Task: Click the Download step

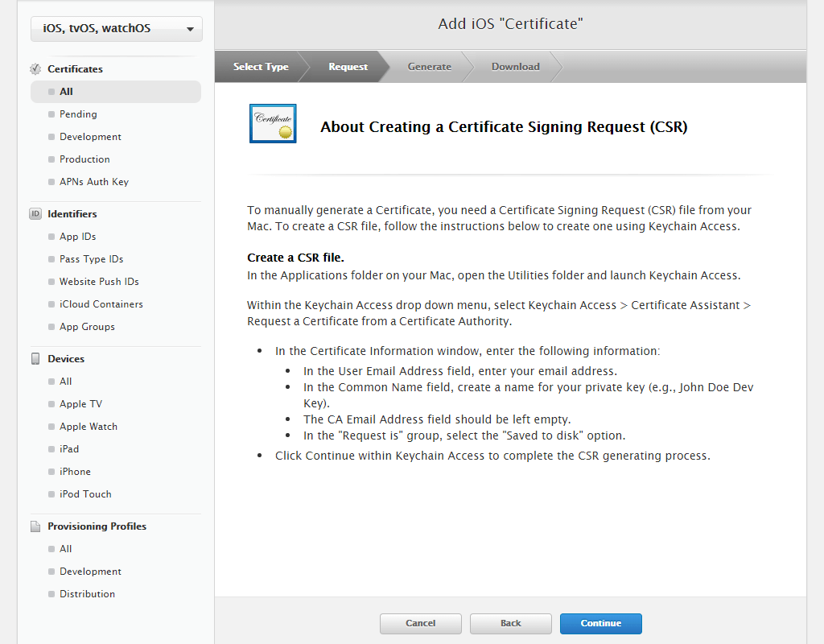Action: pyautogui.click(x=516, y=67)
